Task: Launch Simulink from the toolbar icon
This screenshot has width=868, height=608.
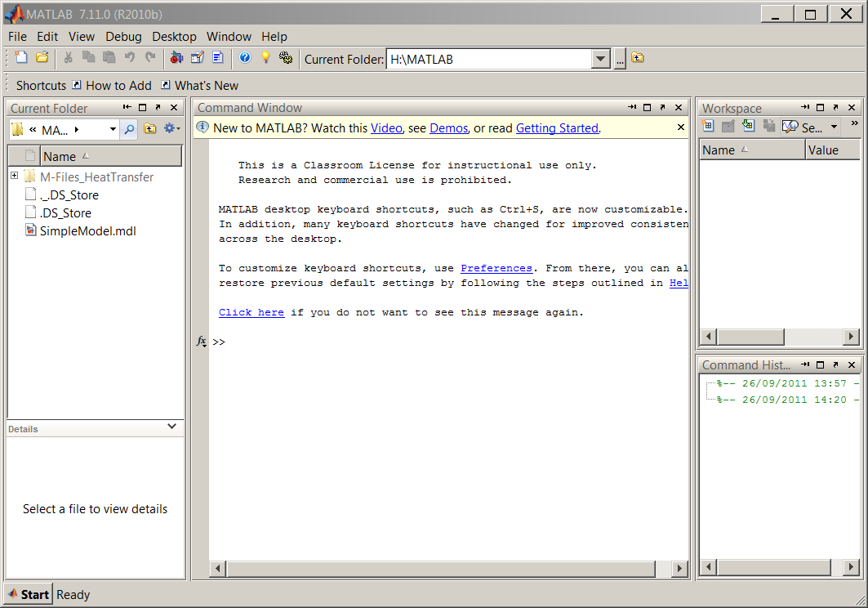Action: click(176, 58)
